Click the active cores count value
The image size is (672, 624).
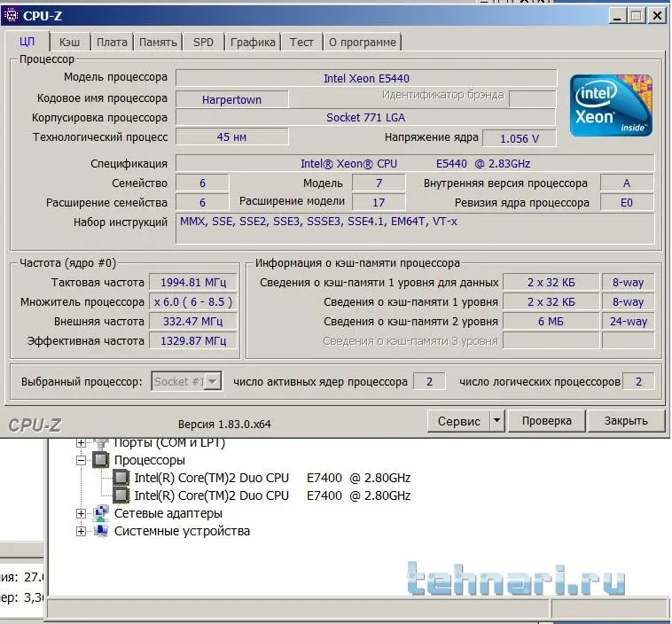coord(429,381)
